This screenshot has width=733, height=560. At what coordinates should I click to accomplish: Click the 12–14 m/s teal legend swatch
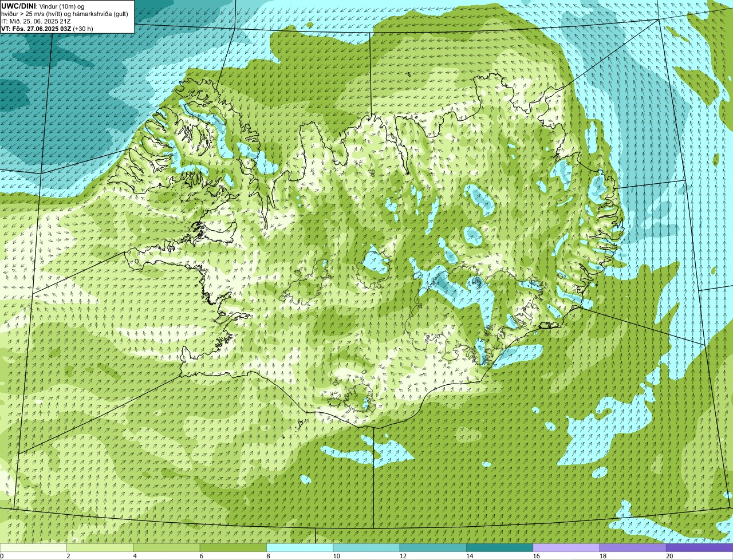(x=433, y=547)
